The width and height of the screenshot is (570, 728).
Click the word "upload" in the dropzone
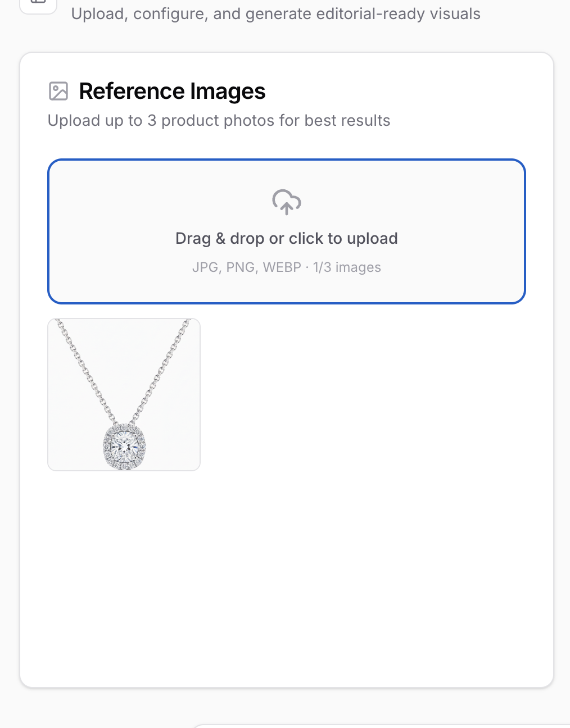point(372,238)
